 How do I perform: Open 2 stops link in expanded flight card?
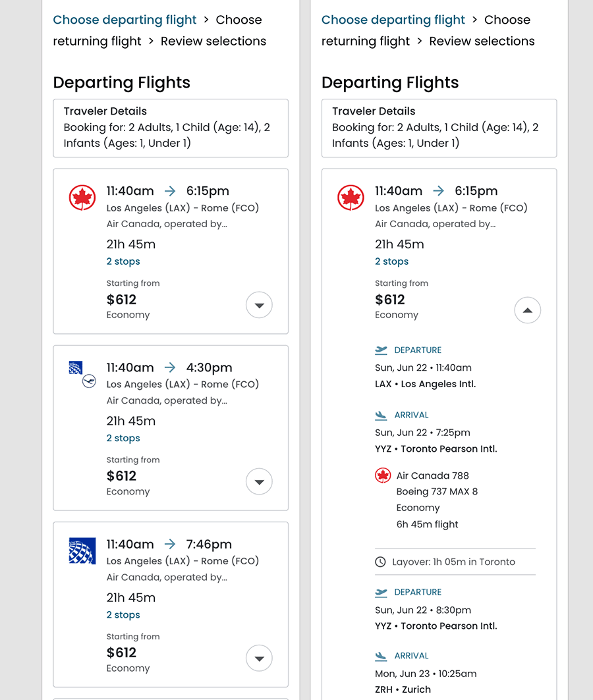[x=391, y=261]
